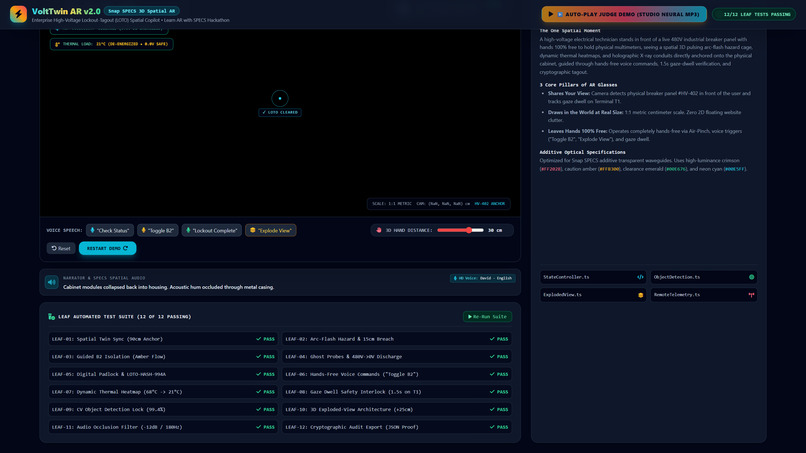Click the Snap SPECS 3D Spatial AR badge

(141, 11)
